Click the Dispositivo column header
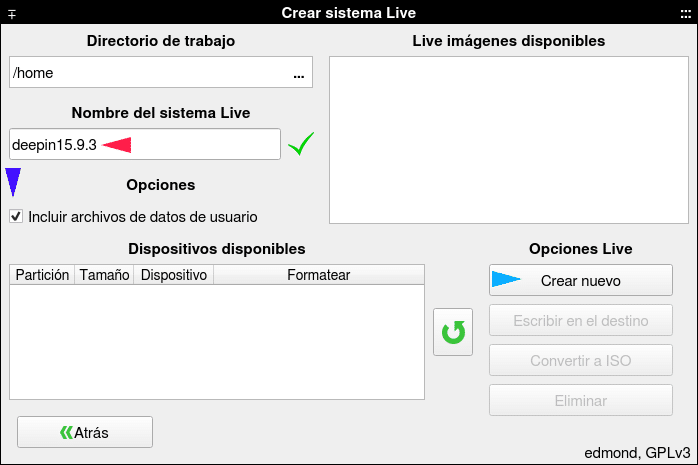 tap(174, 275)
